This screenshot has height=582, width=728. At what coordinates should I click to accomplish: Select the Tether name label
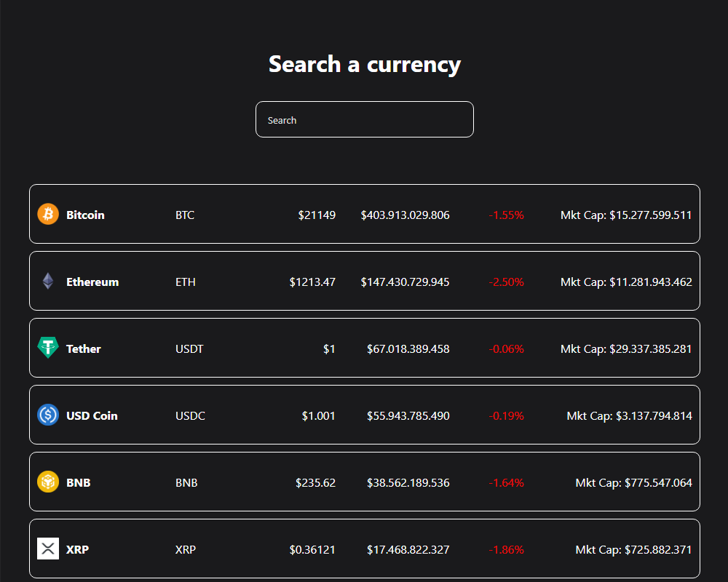point(84,348)
